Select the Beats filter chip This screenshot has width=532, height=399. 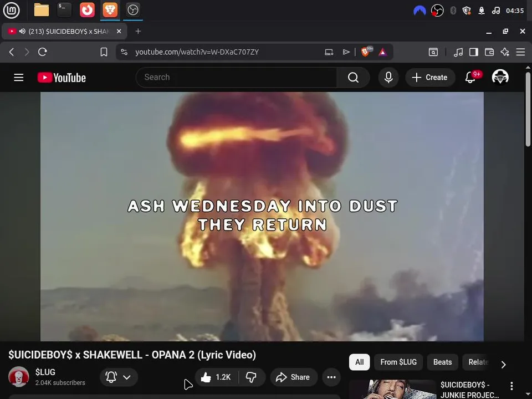442,362
